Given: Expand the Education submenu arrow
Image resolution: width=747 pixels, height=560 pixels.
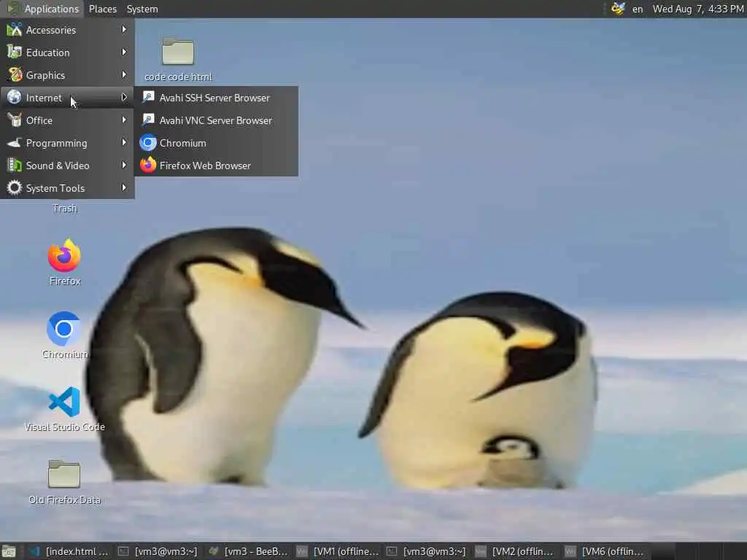Looking at the screenshot, I should [x=124, y=52].
